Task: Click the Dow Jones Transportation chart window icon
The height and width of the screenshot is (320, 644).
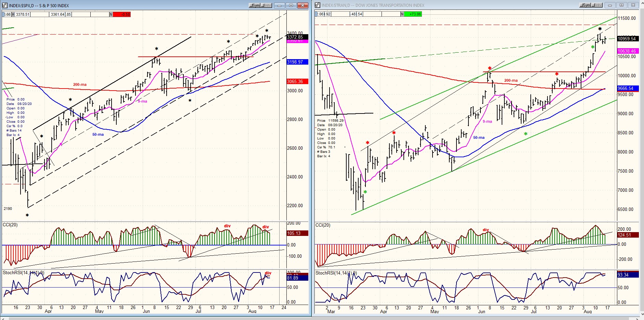Action: coord(318,5)
